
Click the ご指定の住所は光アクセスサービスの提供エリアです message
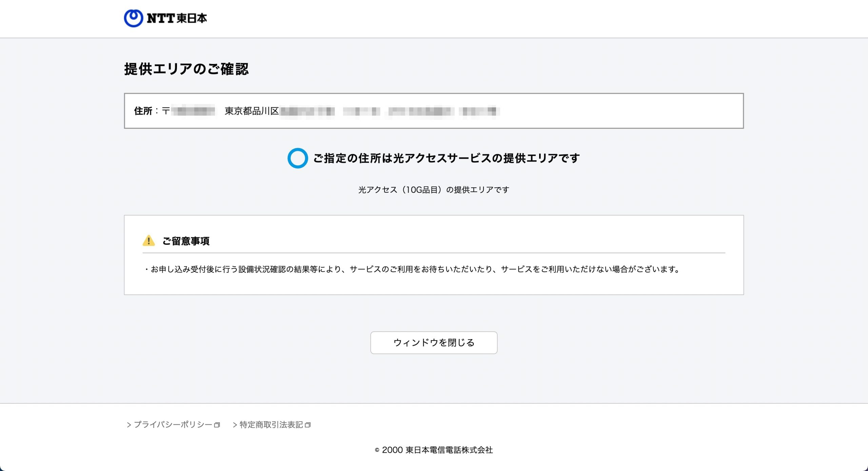[446, 158]
